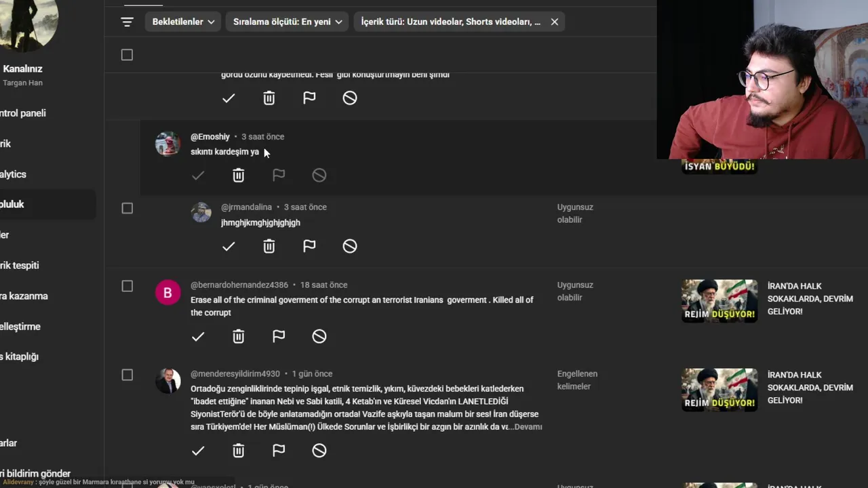Screen dimensions: 868x488
Task: Open video title next to @bernardohernandez4386 comment
Action: pos(810,299)
